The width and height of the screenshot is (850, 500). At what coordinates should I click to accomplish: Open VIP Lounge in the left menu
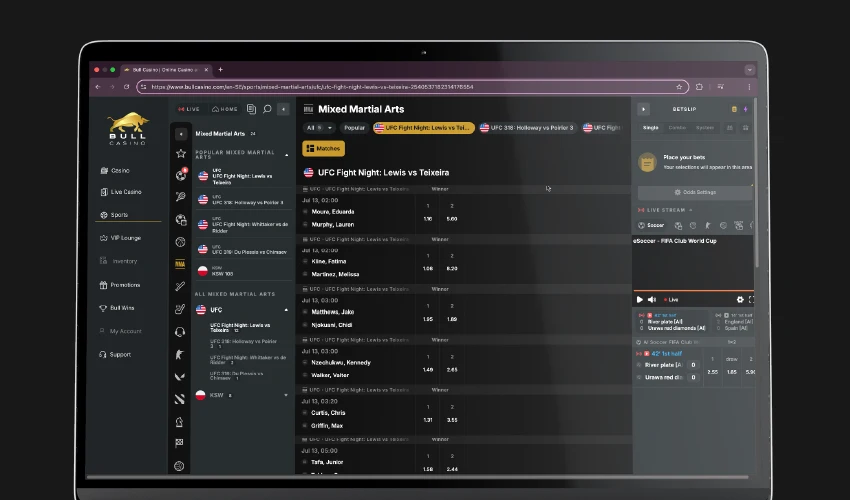120,238
